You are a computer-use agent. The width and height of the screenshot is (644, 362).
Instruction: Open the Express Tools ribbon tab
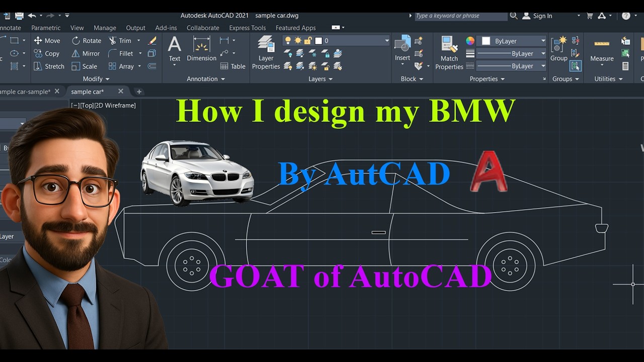pos(247,28)
